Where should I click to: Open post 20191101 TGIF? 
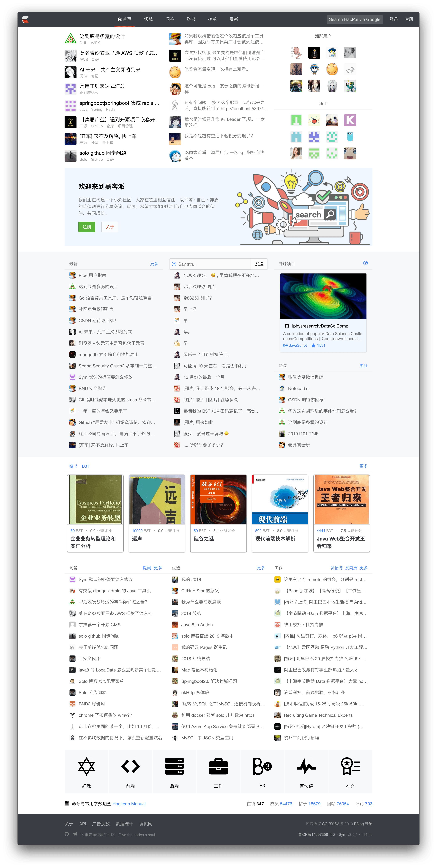pos(303,434)
